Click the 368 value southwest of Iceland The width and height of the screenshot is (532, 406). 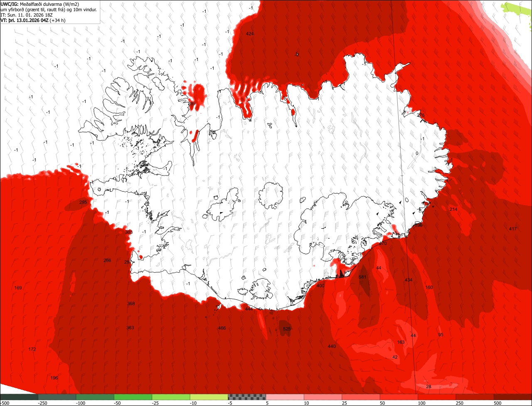pos(131,303)
